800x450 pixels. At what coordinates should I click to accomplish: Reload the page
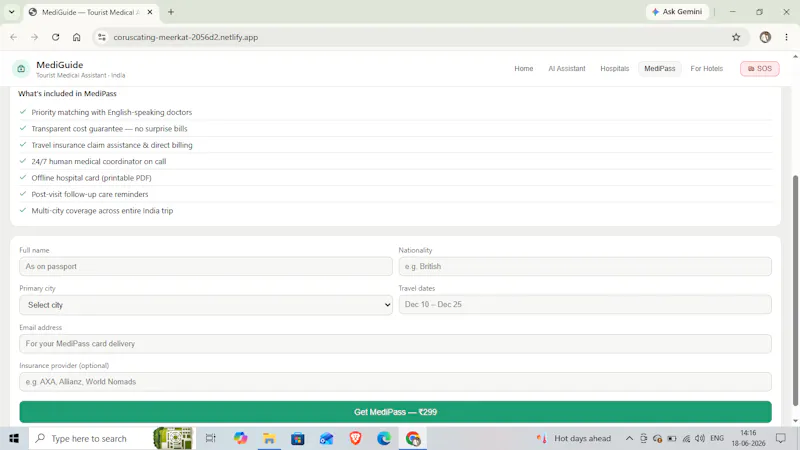tap(56, 37)
